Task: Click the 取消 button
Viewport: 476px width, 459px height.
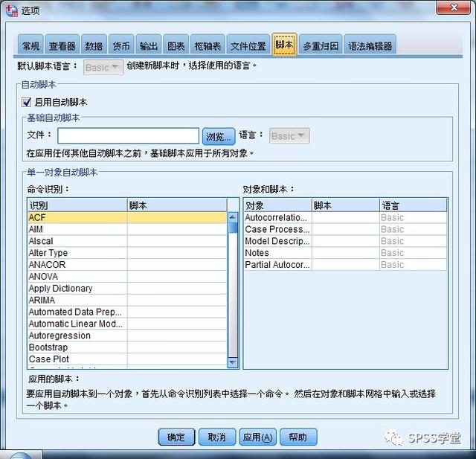Action: (217, 437)
